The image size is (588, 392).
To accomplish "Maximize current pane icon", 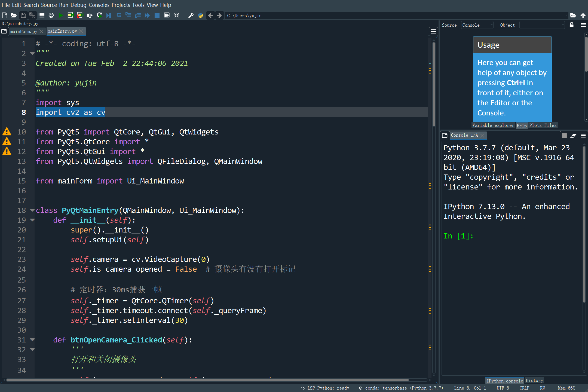I will click(x=167, y=16).
